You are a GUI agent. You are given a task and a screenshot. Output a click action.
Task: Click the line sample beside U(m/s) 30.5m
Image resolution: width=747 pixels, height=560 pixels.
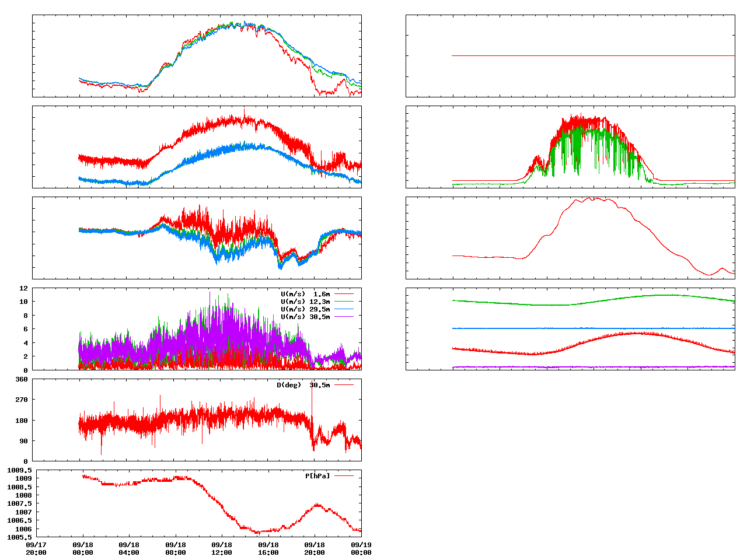344,317
